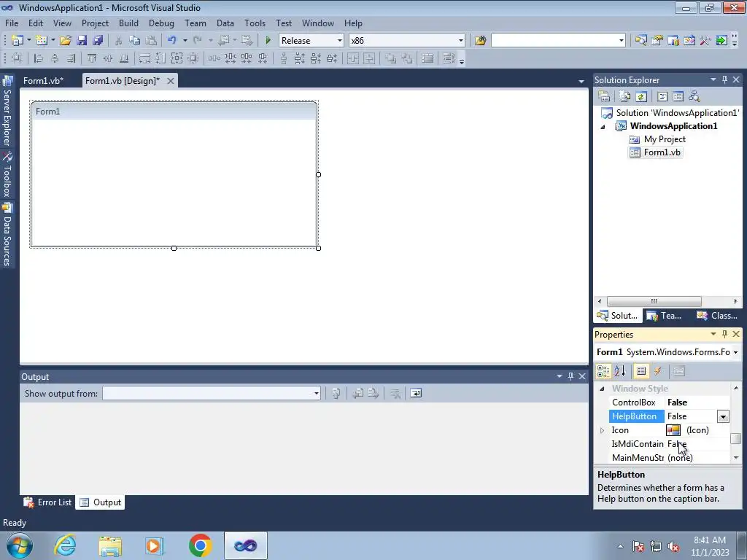Switch to the Class View tab
This screenshot has width=747, height=560.
[x=717, y=316]
